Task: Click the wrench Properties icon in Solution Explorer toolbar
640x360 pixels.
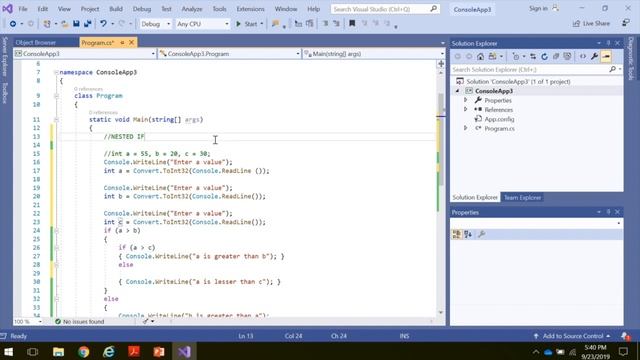Action: click(x=594, y=56)
